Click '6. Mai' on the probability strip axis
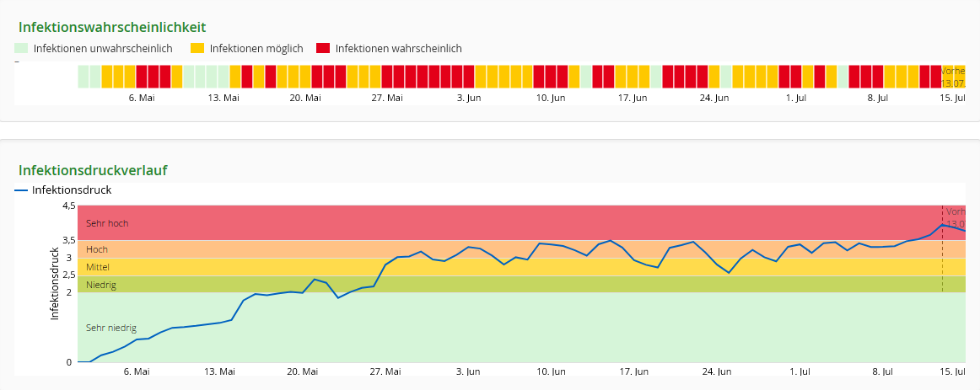This screenshot has width=980, height=390. 141,99
